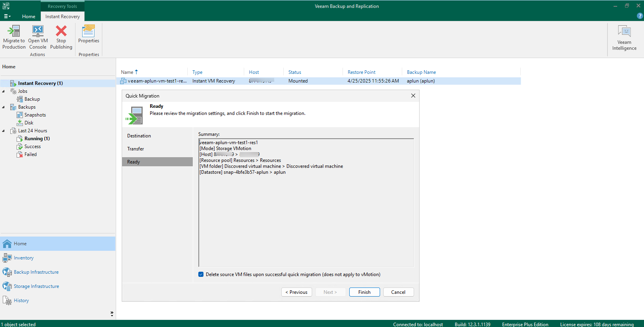The width and height of the screenshot is (644, 327).
Task: Select the Backup job icon
Action: click(20, 99)
